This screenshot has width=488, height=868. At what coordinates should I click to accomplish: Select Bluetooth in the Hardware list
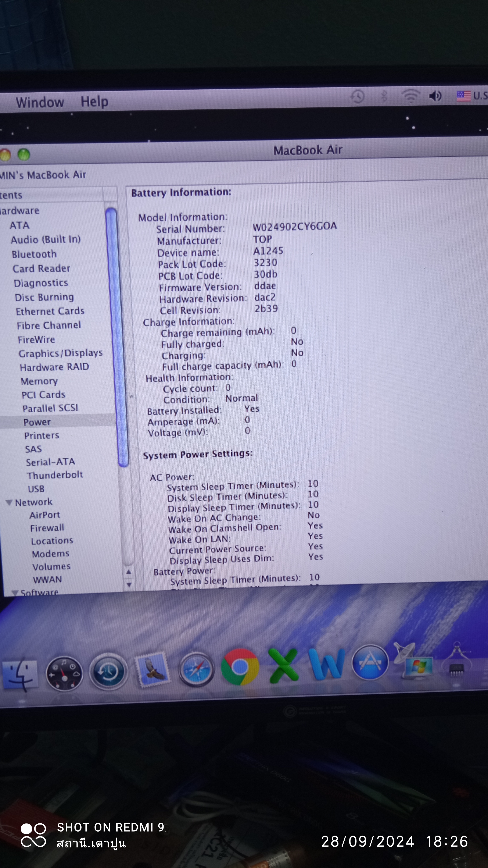pos(34,254)
